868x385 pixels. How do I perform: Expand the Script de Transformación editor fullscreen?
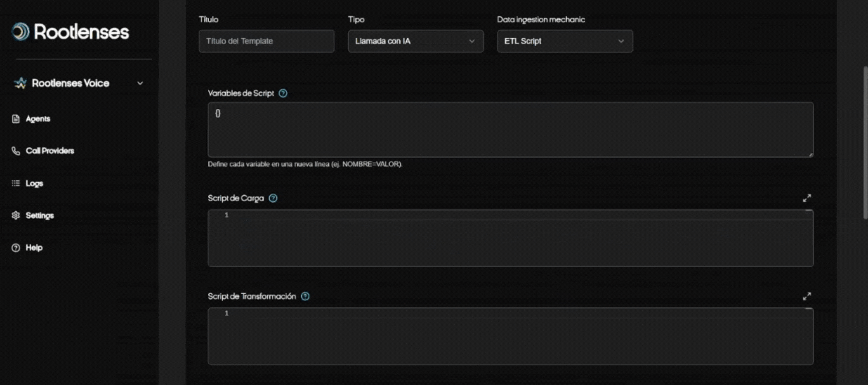807,296
